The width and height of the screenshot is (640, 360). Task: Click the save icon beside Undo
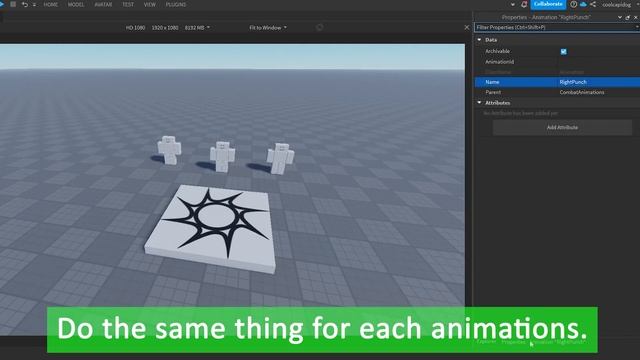click(x=13, y=4)
